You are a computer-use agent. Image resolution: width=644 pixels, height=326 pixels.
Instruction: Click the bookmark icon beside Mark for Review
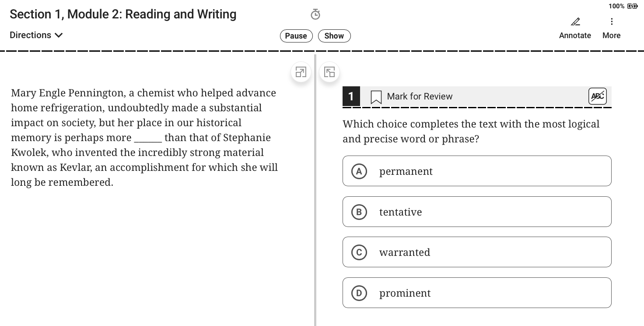click(x=376, y=96)
